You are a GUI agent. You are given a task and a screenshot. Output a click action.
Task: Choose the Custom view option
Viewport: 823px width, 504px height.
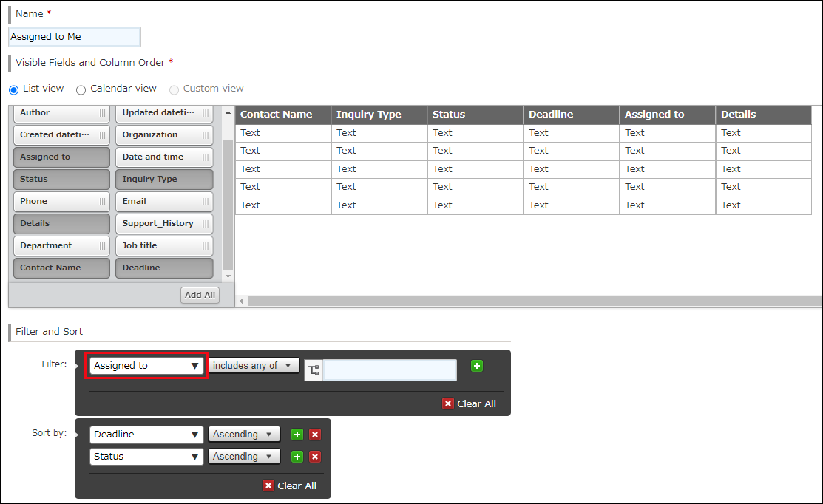tap(175, 89)
